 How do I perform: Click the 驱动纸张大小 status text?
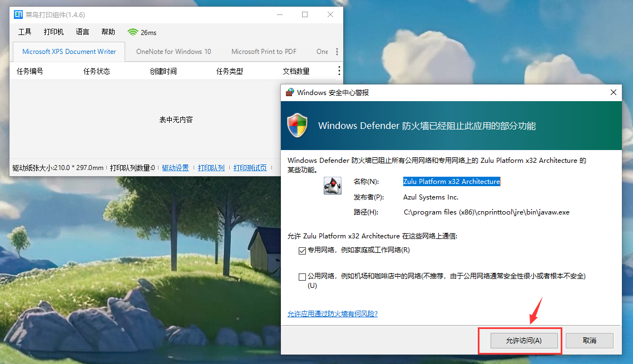[x=58, y=168]
